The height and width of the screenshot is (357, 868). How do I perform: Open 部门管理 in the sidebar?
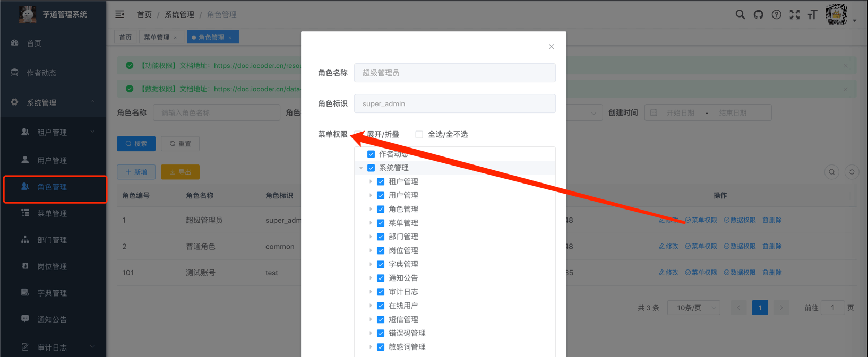click(53, 240)
